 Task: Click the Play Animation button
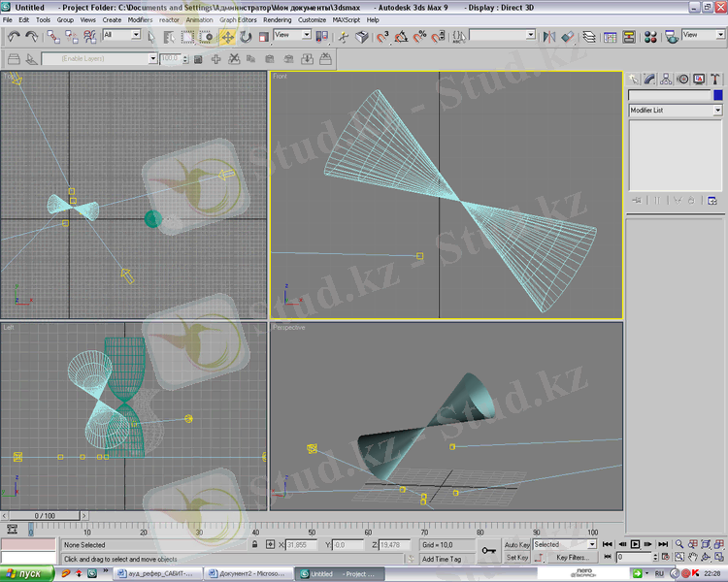635,544
